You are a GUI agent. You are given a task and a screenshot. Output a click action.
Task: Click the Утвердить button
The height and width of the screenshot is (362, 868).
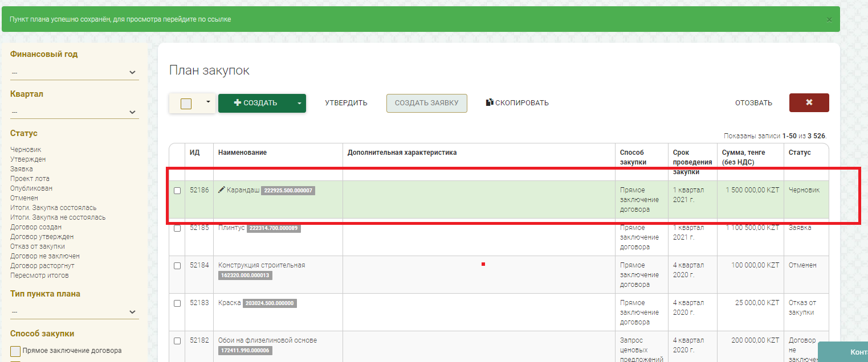click(x=346, y=103)
